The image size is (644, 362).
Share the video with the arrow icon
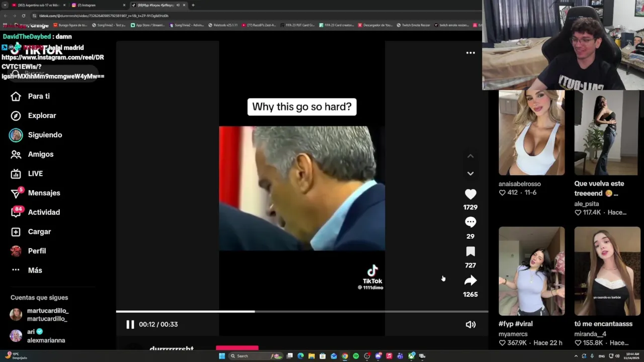(x=470, y=280)
